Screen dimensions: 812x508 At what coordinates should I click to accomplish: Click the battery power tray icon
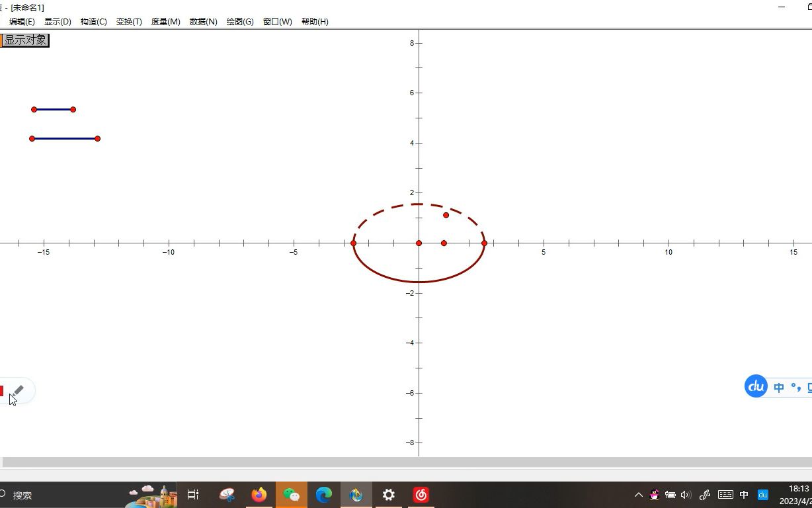coord(670,495)
